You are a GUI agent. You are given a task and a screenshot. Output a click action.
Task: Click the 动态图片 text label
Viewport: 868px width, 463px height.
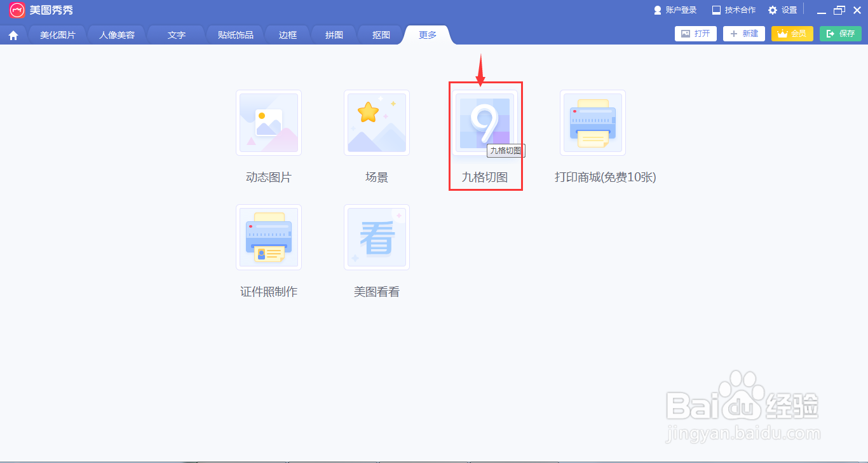click(x=269, y=177)
